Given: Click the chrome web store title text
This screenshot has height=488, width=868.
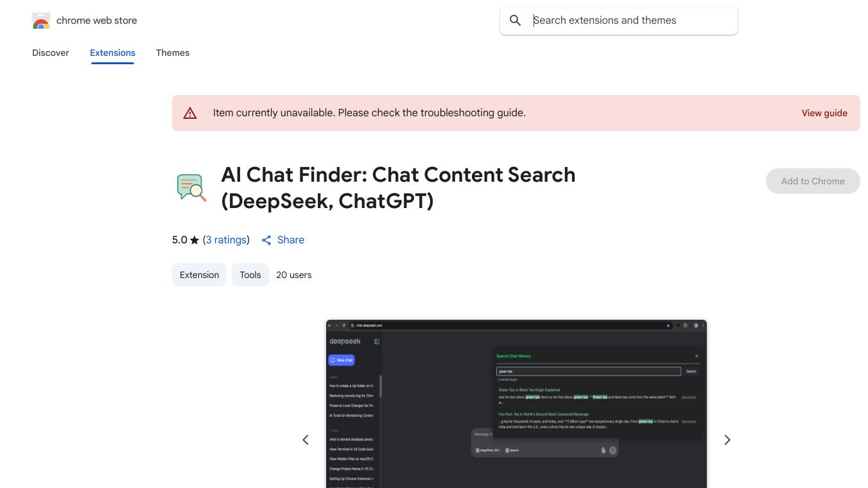Looking at the screenshot, I should [97, 21].
